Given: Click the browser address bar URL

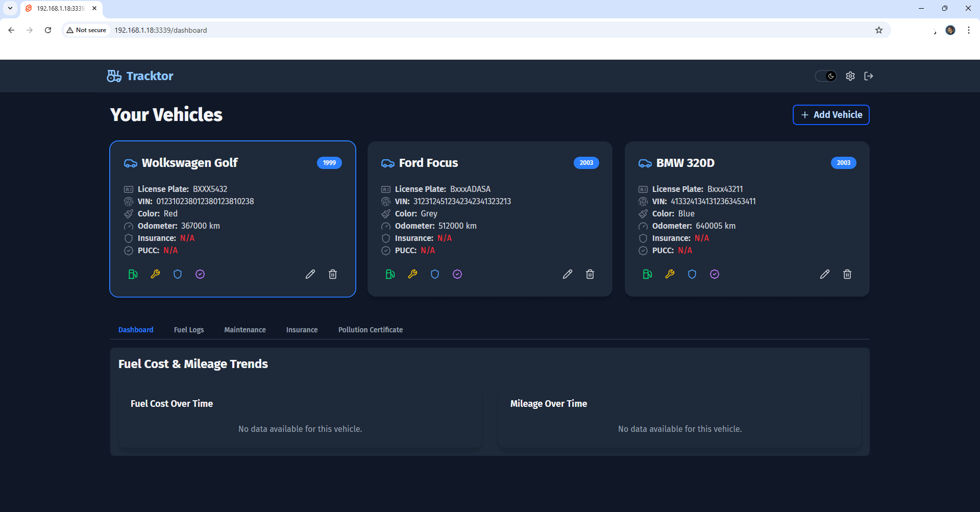Looking at the screenshot, I should point(161,30).
